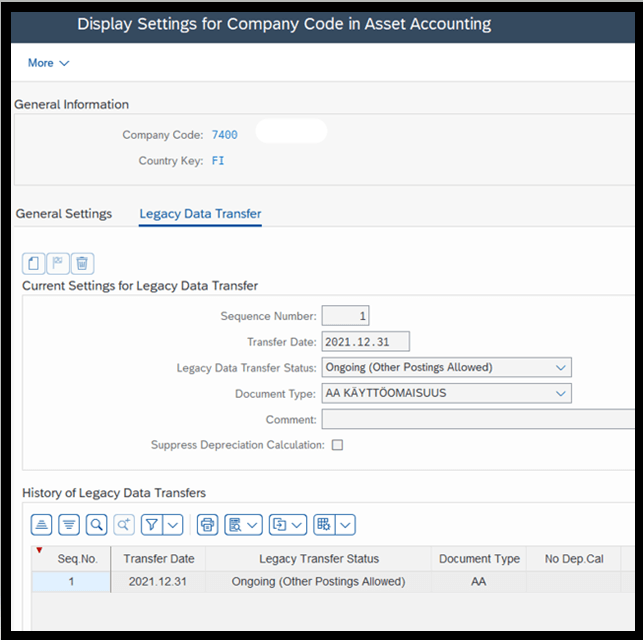Toggle Suppress Depreciation Calculation checkbox
Screen dimensions: 643x640
point(337,445)
